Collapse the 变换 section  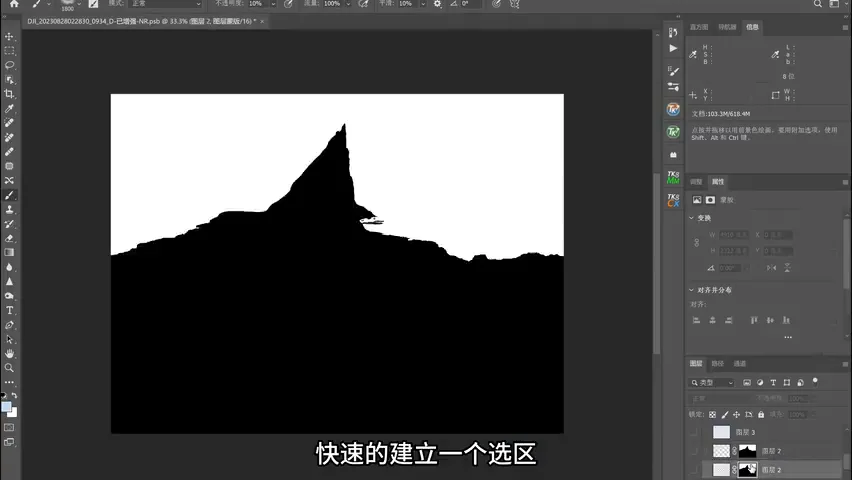(692, 218)
